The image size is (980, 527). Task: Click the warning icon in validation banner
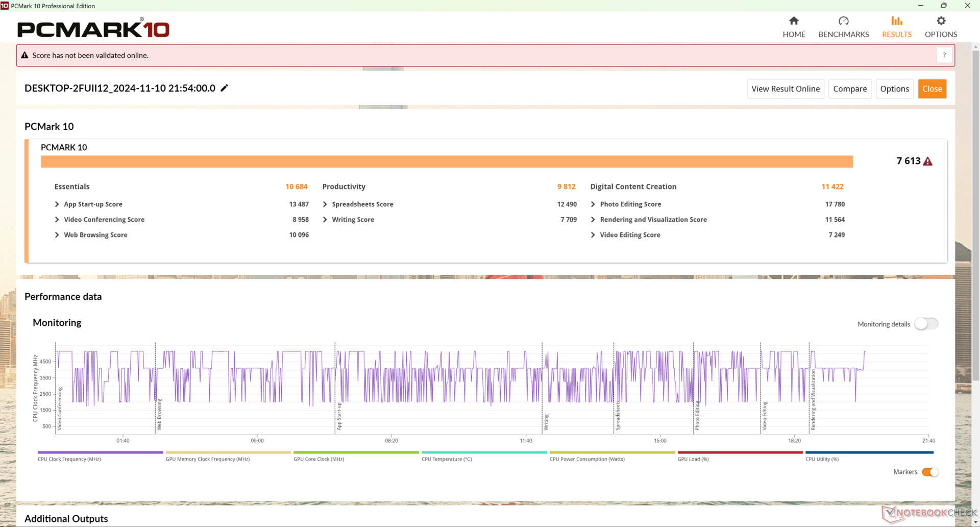(x=24, y=55)
